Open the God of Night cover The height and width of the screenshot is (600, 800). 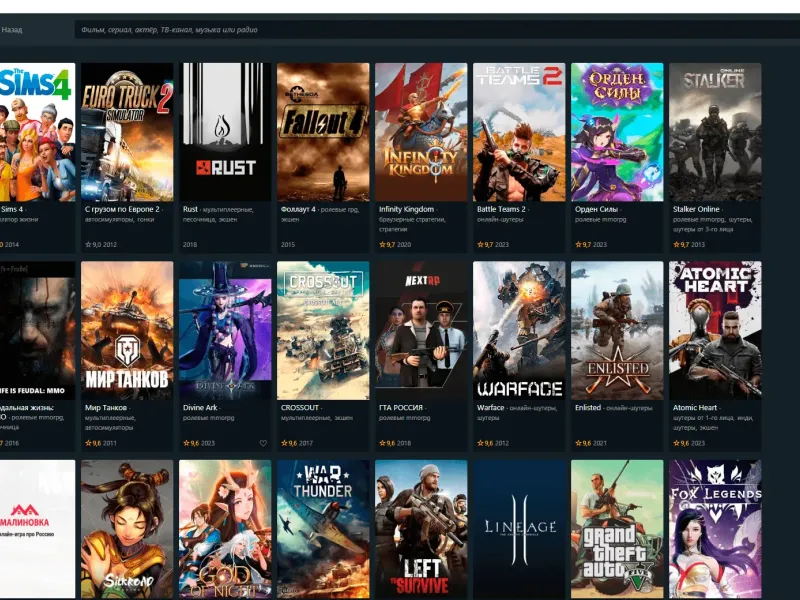(225, 529)
